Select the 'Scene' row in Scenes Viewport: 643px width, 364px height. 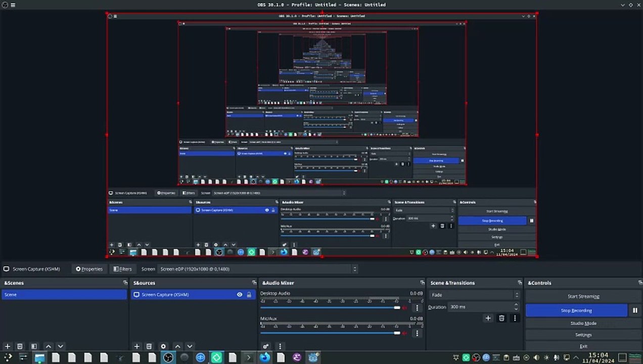point(64,295)
